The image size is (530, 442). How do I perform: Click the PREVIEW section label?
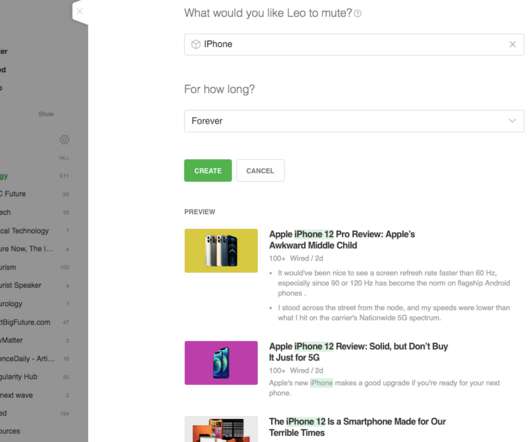coord(200,212)
